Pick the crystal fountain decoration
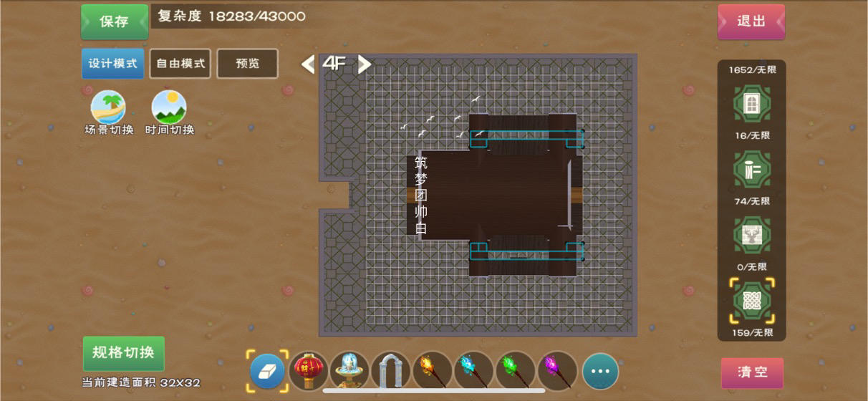 (x=350, y=371)
